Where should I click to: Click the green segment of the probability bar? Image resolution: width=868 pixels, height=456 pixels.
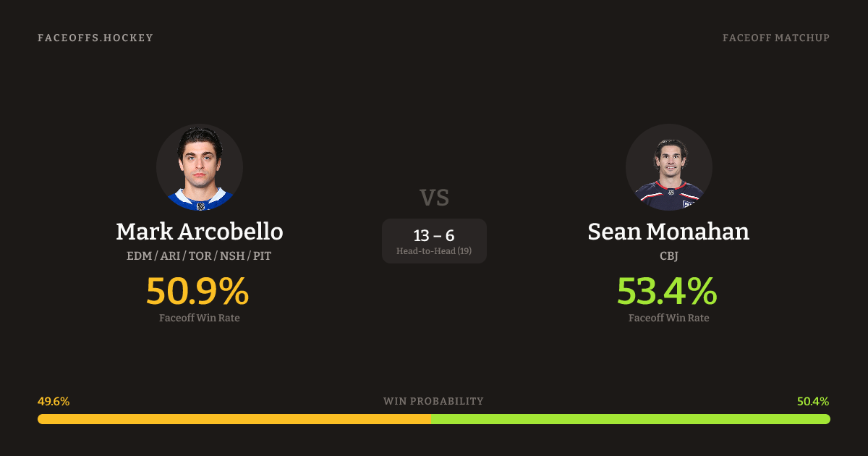[630, 419]
